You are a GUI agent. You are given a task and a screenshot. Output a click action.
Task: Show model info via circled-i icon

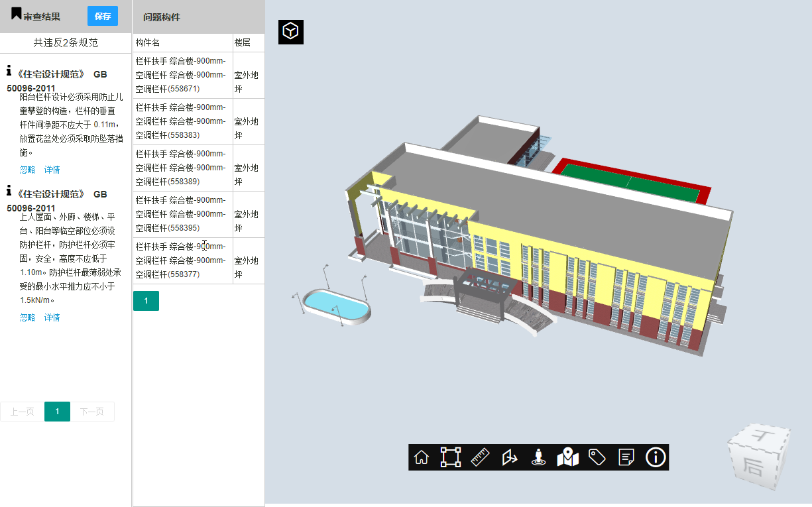tap(656, 457)
